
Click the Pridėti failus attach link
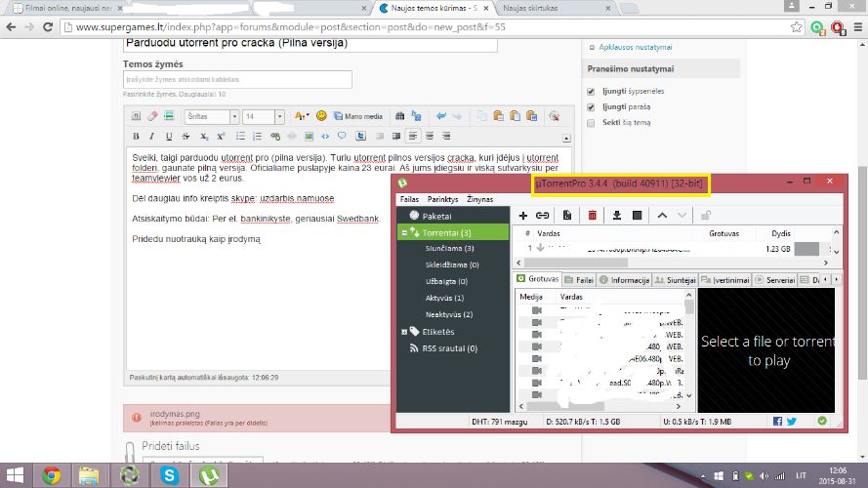[171, 446]
